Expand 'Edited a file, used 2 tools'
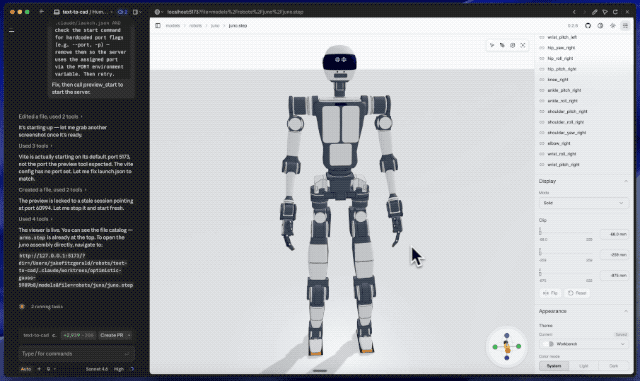This screenshot has width=640, height=381. 50,116
